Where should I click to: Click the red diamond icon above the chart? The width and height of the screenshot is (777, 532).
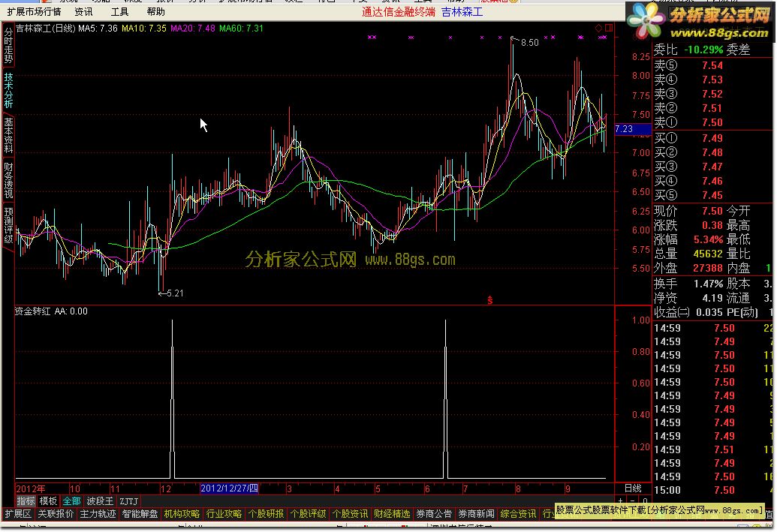coord(598,28)
